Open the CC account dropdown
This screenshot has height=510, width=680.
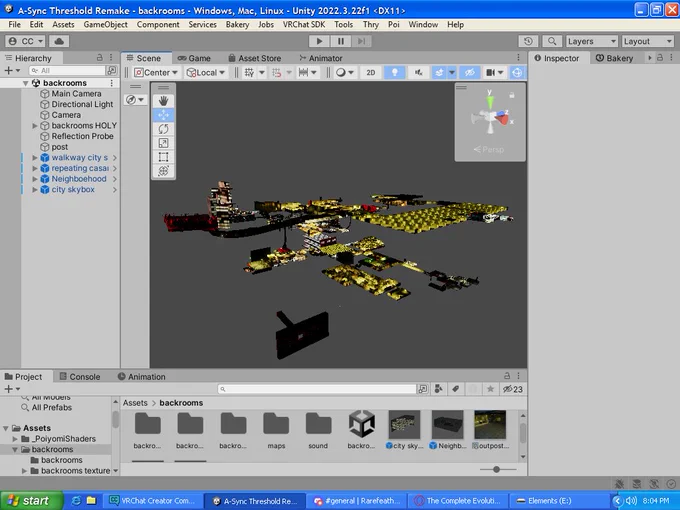click(25, 41)
